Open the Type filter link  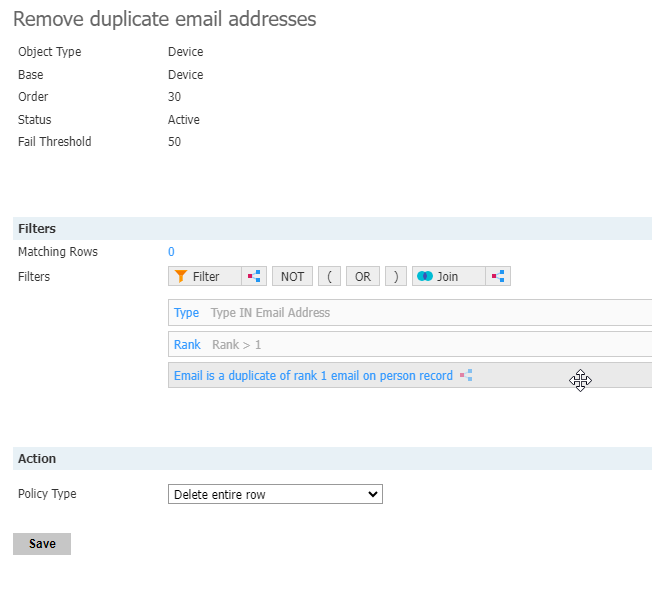(x=186, y=312)
